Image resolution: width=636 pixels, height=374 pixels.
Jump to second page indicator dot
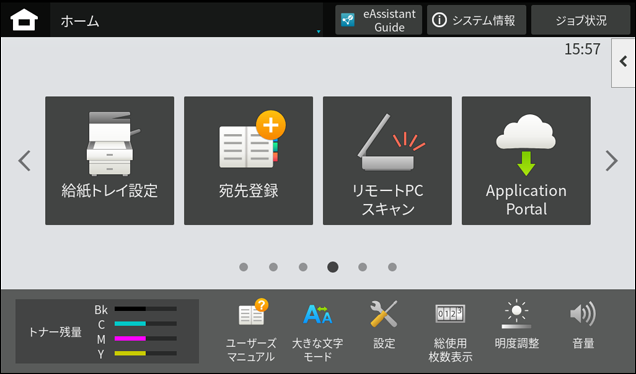[x=273, y=267]
